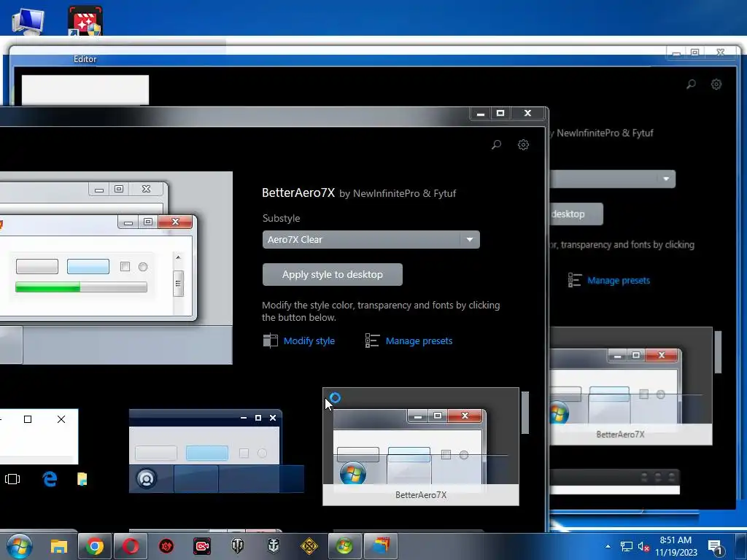Open World of Warships anchor taskbar icon

click(274, 546)
